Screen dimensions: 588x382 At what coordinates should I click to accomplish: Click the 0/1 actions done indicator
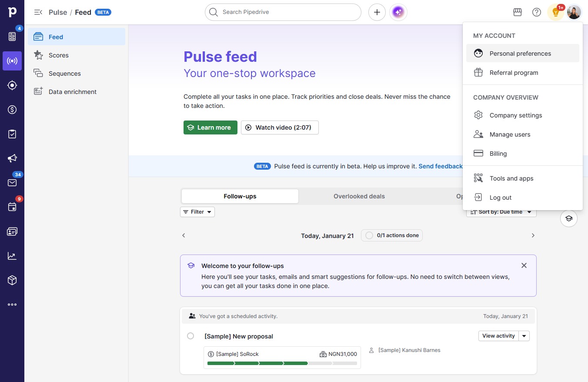pos(392,235)
